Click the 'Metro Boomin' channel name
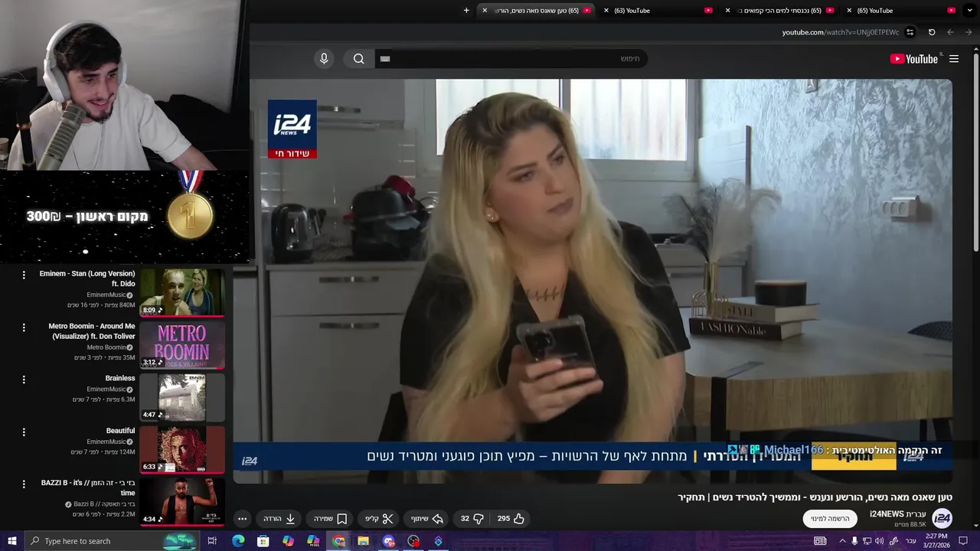This screenshot has height=551, width=980. [x=106, y=347]
